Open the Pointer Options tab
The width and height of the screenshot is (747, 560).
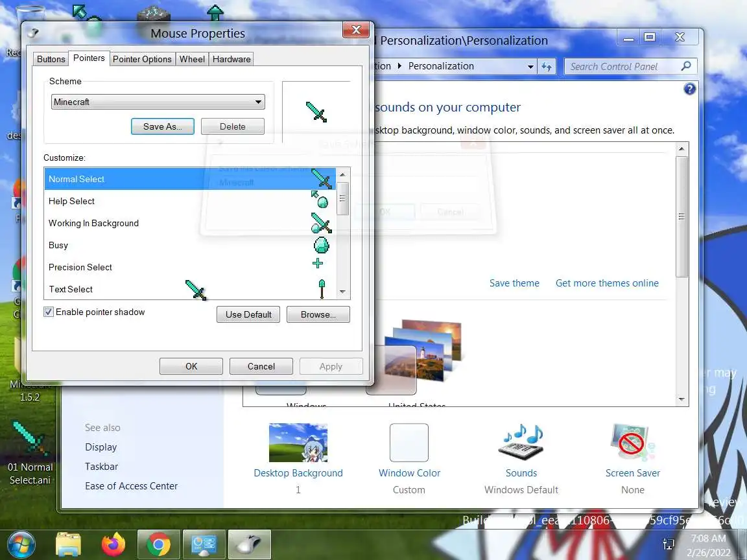pos(142,59)
